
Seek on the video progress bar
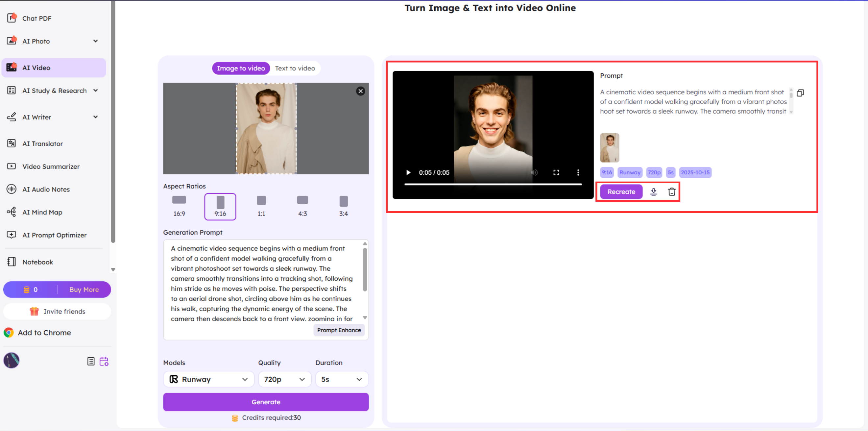click(x=494, y=184)
